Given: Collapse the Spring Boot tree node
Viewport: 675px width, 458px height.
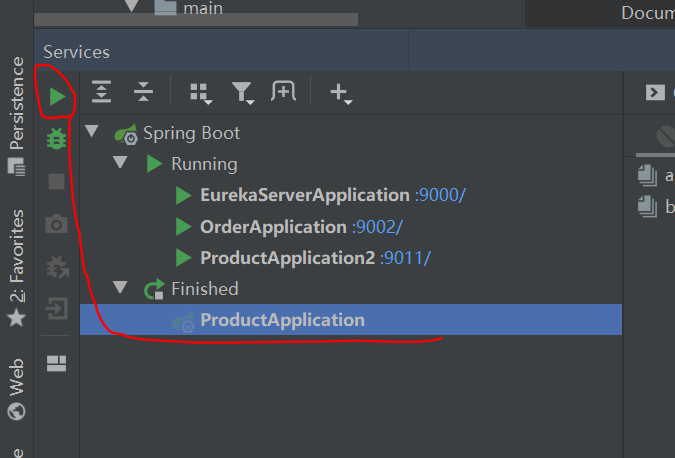Looking at the screenshot, I should (x=92, y=131).
